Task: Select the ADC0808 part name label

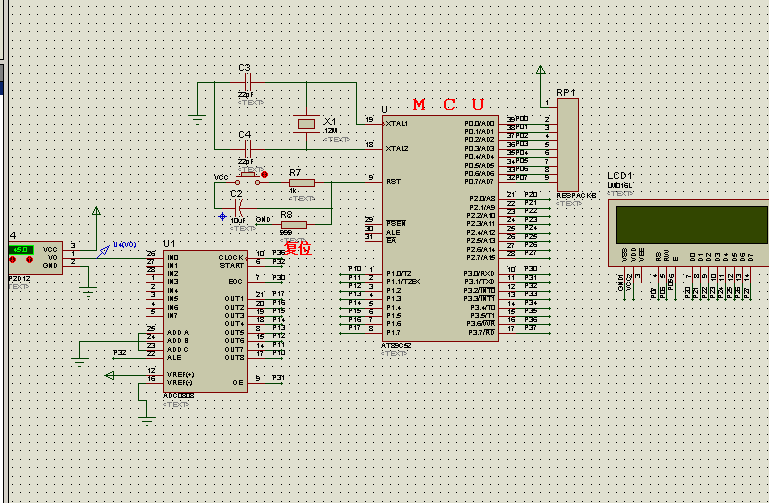Action: (179, 396)
